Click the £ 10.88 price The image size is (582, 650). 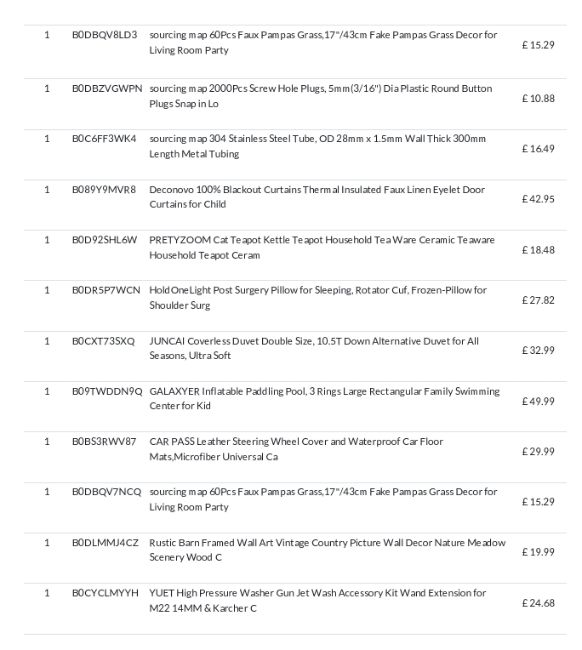(538, 98)
